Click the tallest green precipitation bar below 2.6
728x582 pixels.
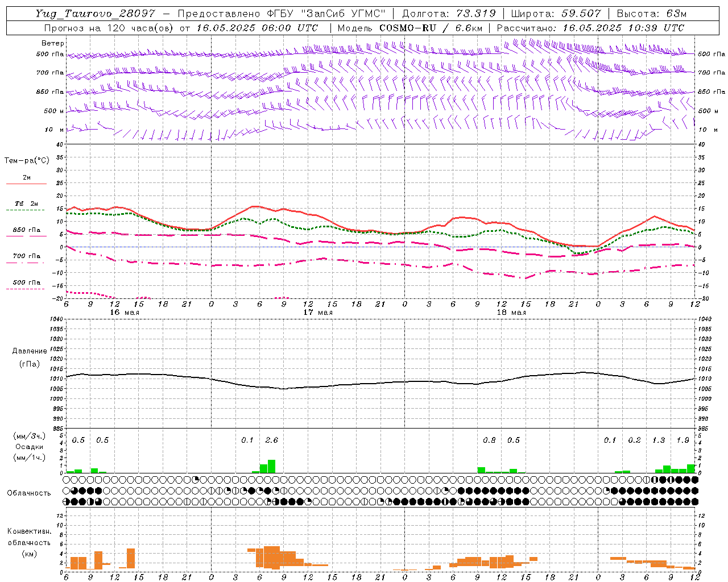[x=272, y=467]
